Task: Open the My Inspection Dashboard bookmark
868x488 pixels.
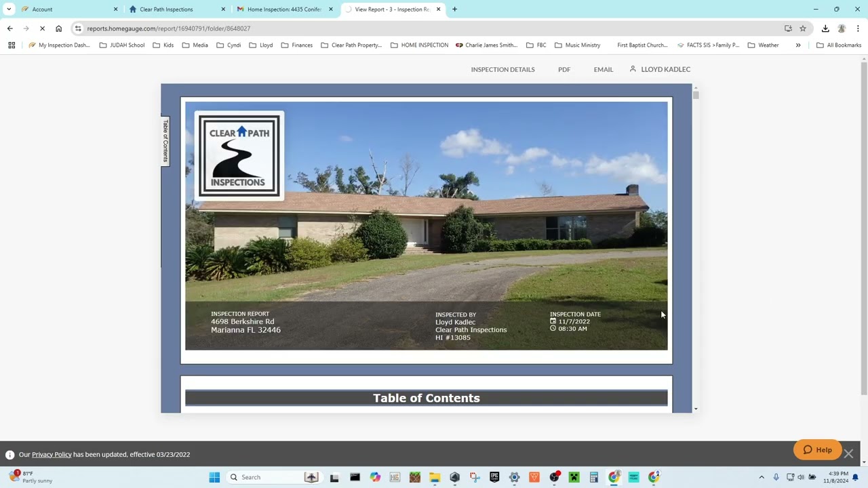Action: (x=59, y=45)
